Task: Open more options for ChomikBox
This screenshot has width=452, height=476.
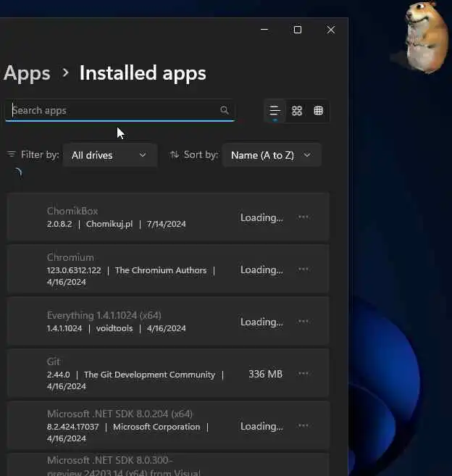Action: (x=304, y=217)
